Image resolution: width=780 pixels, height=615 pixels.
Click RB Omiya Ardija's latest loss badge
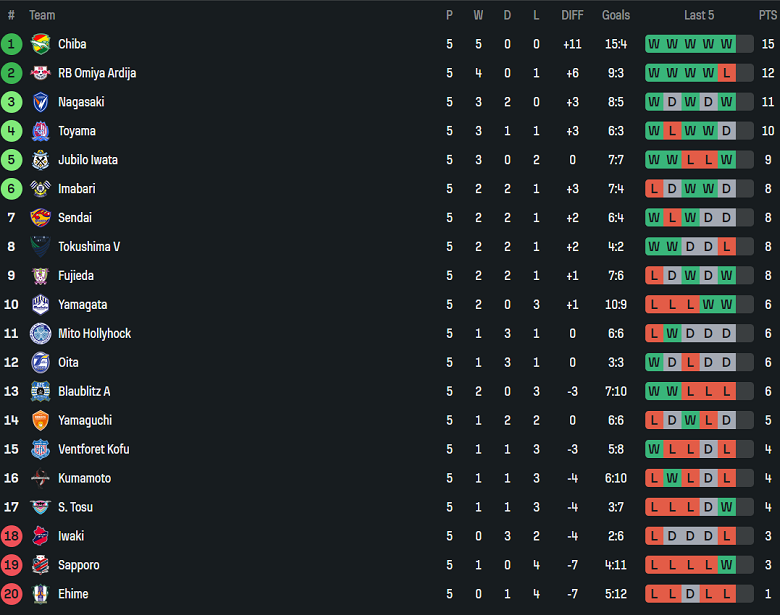tap(726, 73)
